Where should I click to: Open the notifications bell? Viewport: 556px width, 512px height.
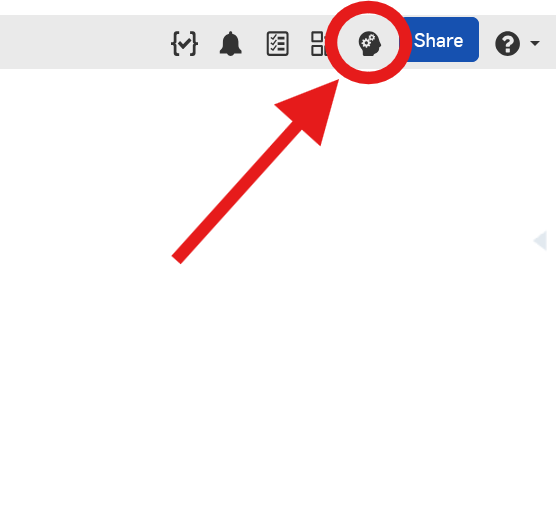point(230,43)
